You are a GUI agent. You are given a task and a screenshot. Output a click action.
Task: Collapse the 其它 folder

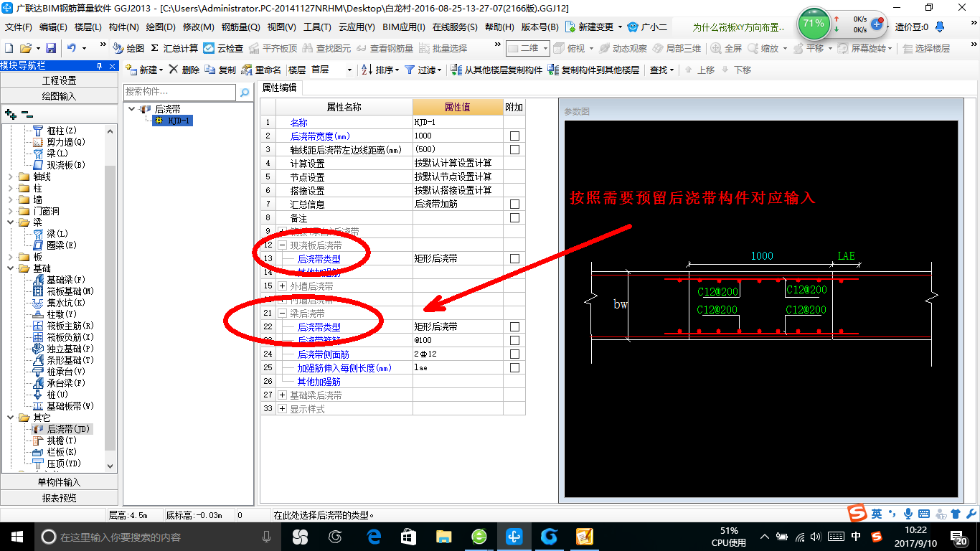(x=10, y=418)
